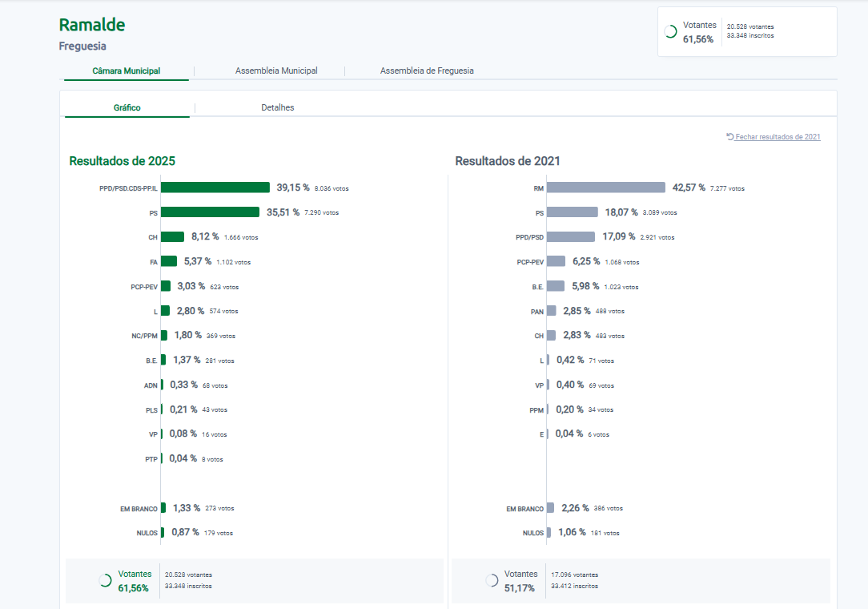868x609 pixels.
Task: Click the '17.096 votantes' text
Action: pos(575,575)
